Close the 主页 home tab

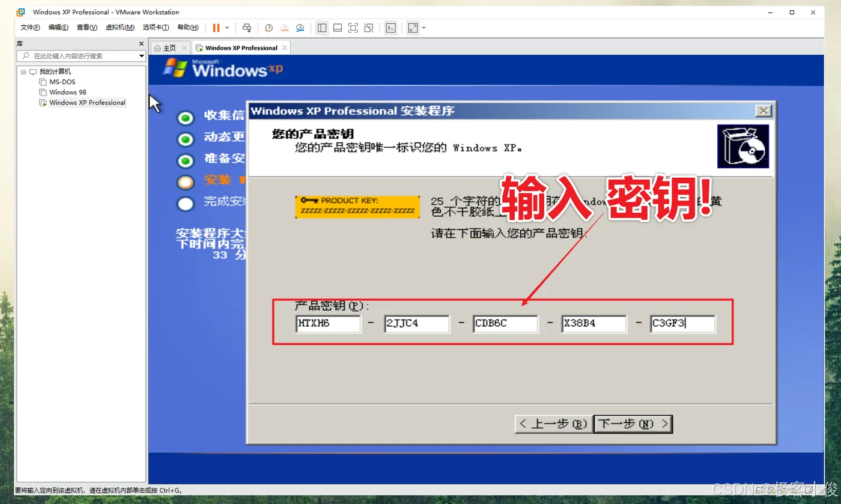coord(184,48)
